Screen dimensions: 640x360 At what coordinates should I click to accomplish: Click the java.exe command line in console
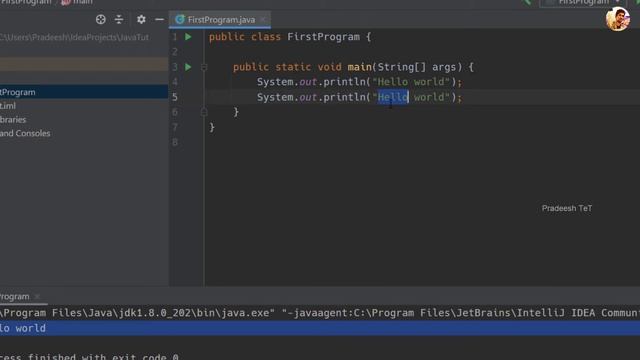pyautogui.click(x=320, y=313)
